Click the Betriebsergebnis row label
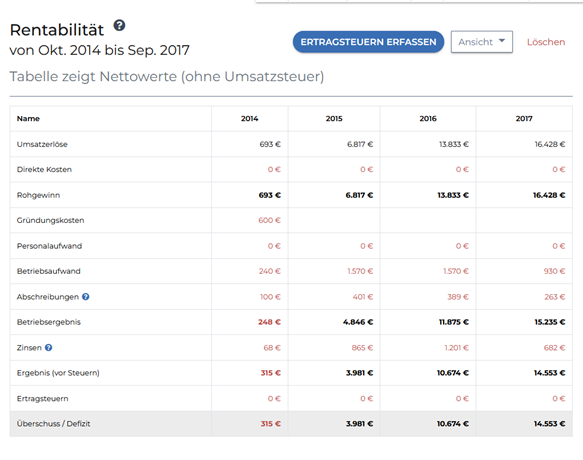 (x=49, y=322)
